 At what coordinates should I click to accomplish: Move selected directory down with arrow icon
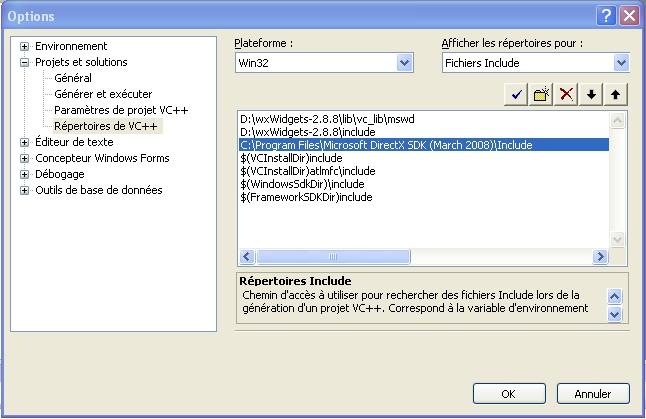point(592,94)
